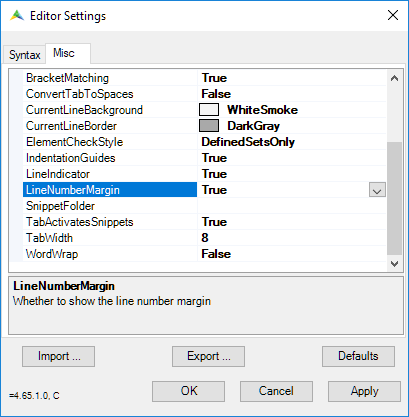This screenshot has height=417, width=409.
Task: Select the IndentationGuides True value
Action: tap(292, 158)
